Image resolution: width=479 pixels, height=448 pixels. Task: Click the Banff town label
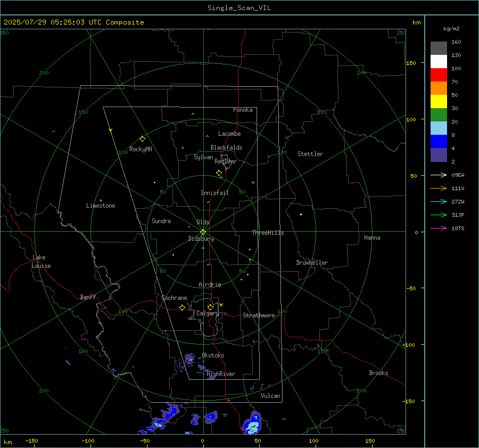pos(88,297)
